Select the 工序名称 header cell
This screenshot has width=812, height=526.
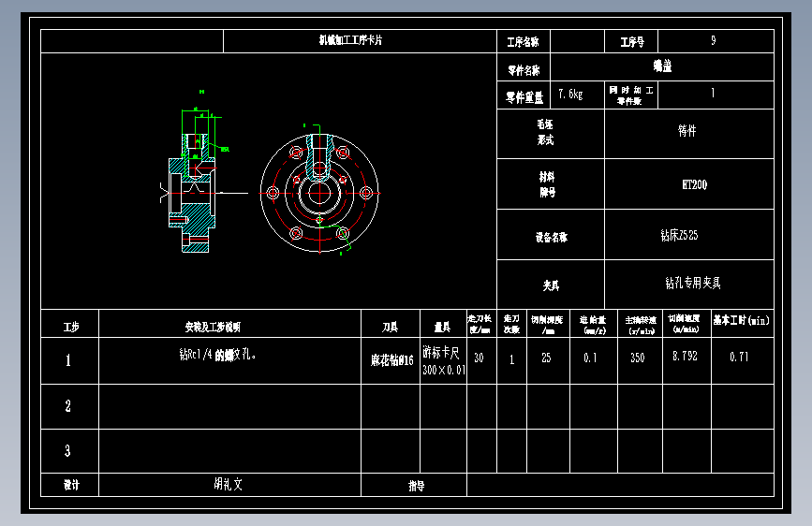pyautogui.click(x=523, y=41)
